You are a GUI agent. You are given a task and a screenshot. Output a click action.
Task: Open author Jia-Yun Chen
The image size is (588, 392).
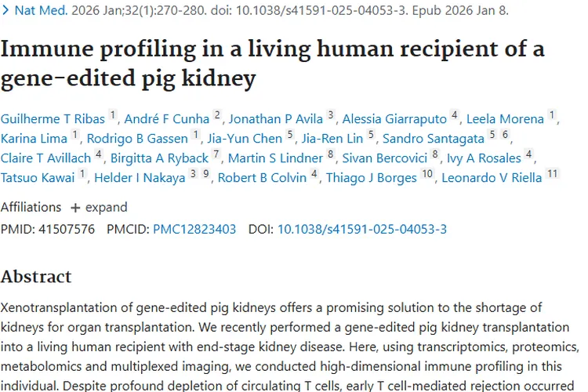click(245, 139)
